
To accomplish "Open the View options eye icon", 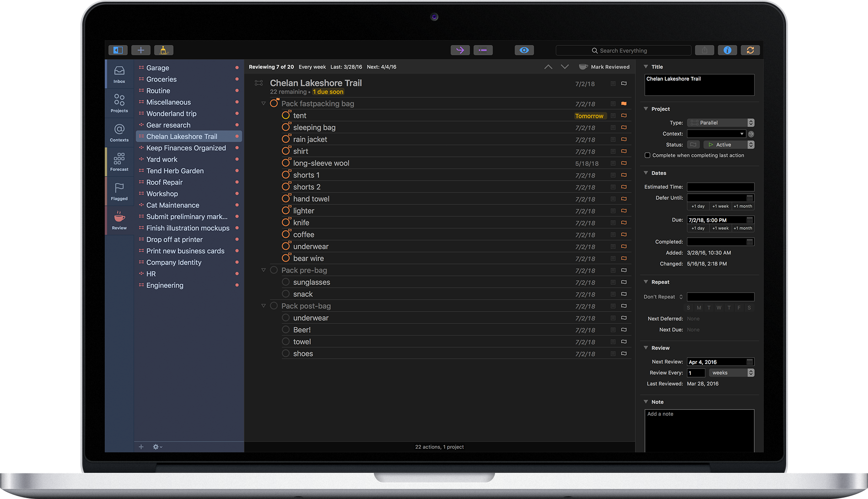I will click(x=524, y=50).
